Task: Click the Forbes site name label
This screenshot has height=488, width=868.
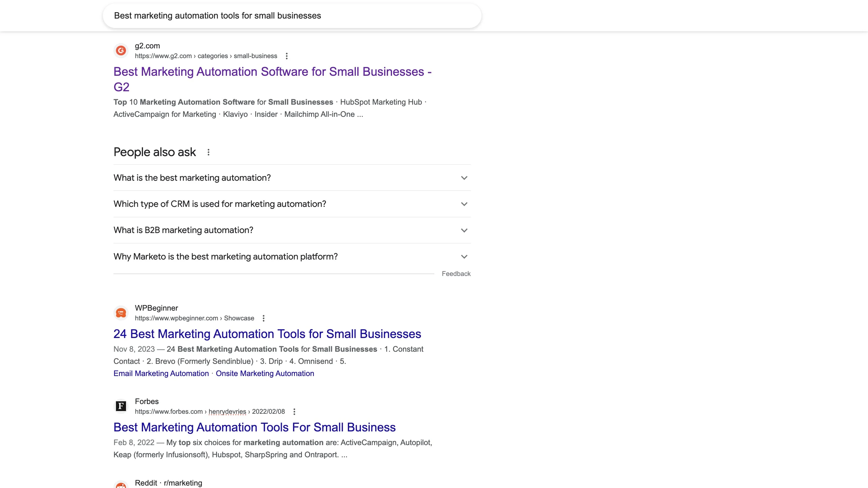Action: [x=147, y=402]
